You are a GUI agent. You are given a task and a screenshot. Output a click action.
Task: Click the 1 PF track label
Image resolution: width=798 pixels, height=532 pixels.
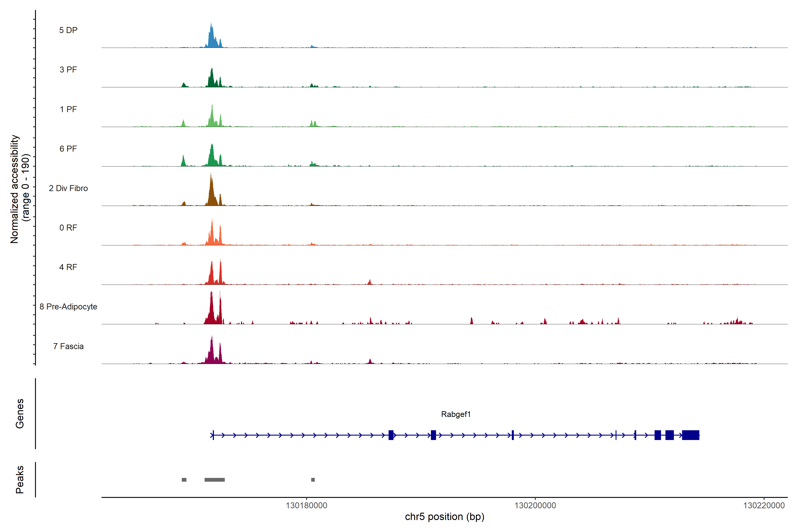click(68, 109)
